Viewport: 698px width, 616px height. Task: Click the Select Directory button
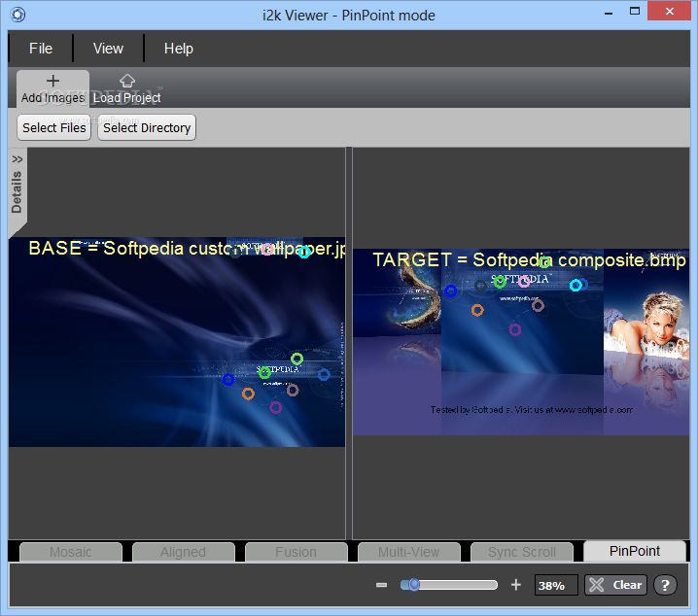pyautogui.click(x=147, y=127)
